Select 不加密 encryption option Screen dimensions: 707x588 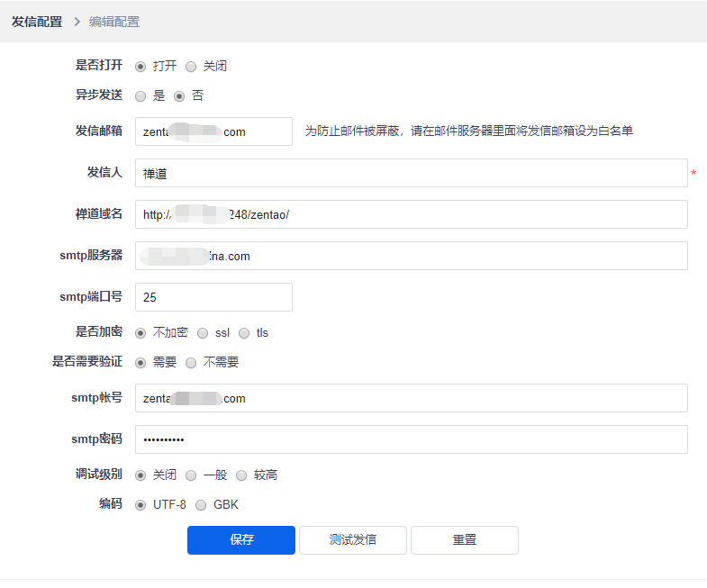point(140,333)
